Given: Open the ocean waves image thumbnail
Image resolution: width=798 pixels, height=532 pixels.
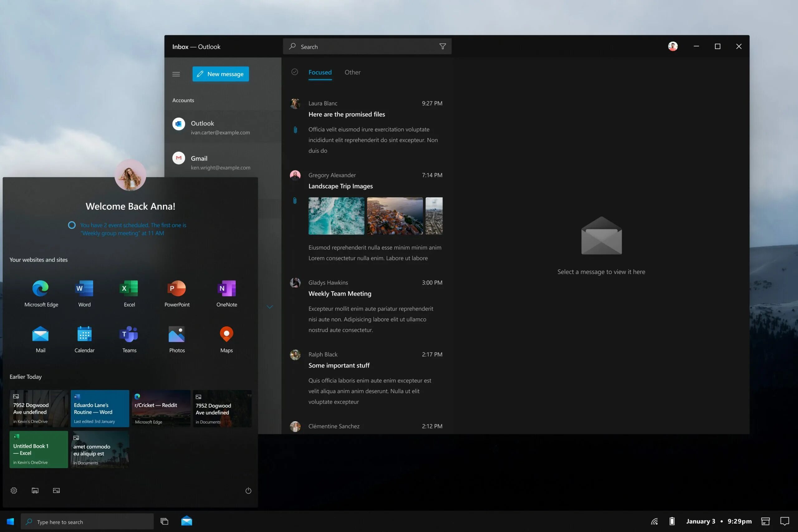Looking at the screenshot, I should 336,216.
